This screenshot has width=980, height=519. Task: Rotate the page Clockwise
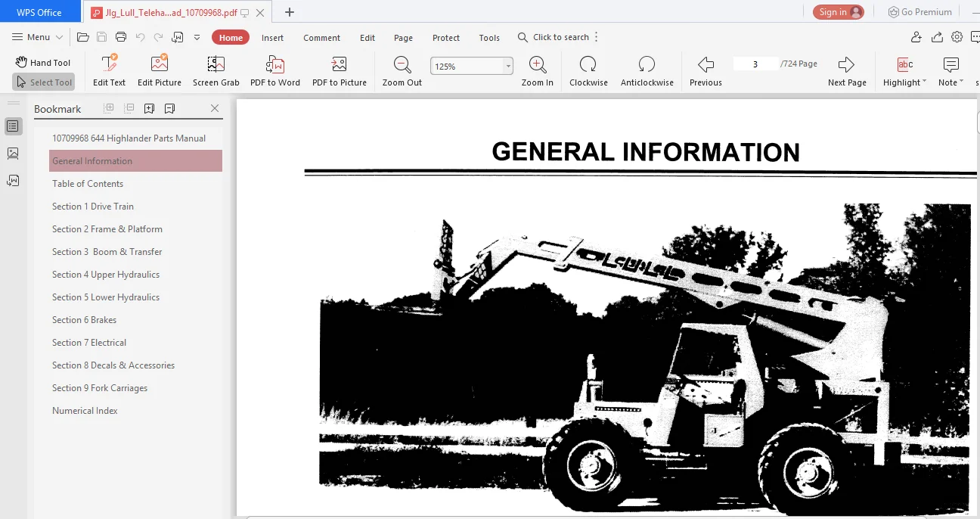click(588, 71)
